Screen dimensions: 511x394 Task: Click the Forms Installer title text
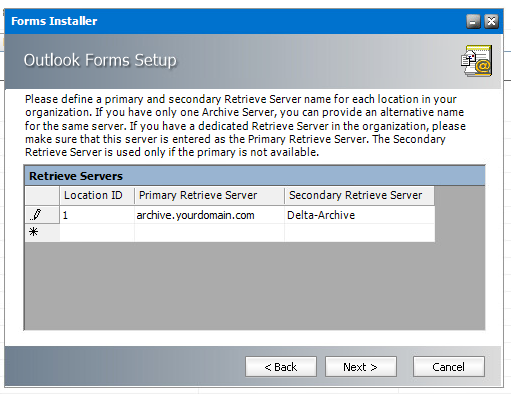click(54, 21)
